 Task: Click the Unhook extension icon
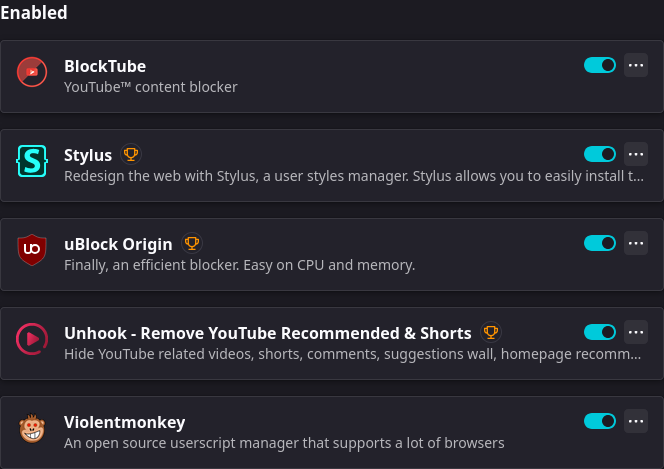click(32, 339)
